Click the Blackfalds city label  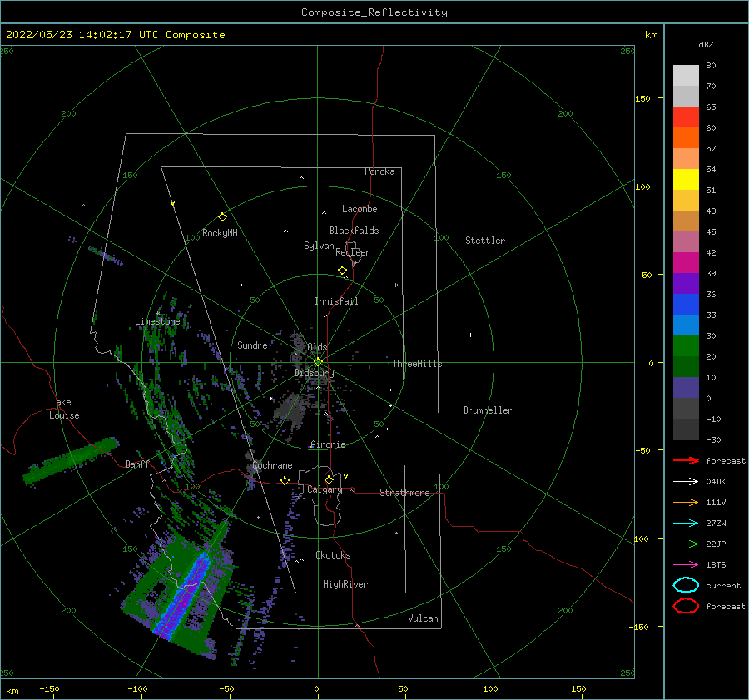click(354, 231)
